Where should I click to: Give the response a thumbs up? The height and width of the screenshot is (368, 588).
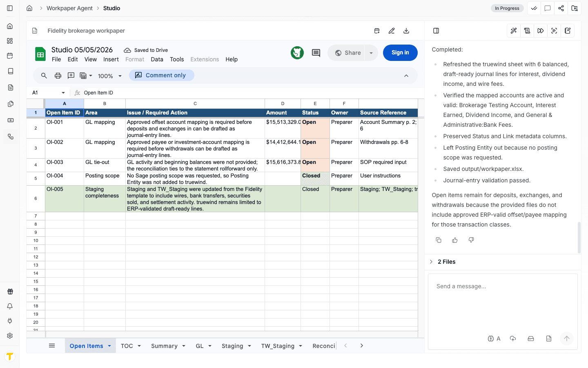[455, 240]
